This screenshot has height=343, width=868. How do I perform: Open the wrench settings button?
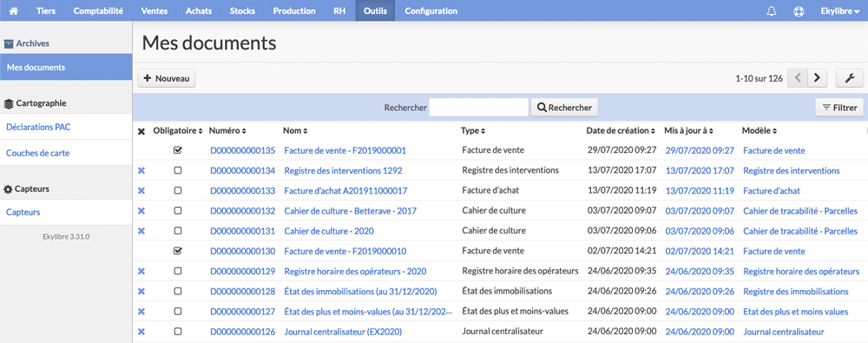pos(850,78)
